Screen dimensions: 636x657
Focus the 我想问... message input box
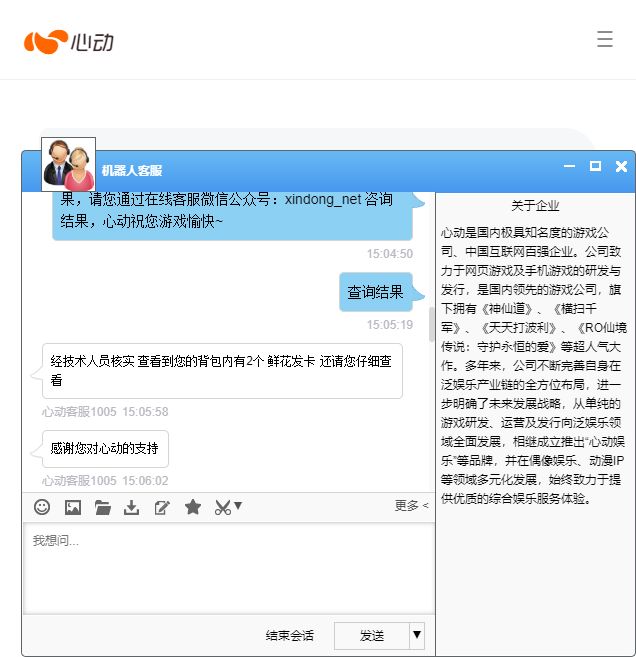(x=229, y=568)
